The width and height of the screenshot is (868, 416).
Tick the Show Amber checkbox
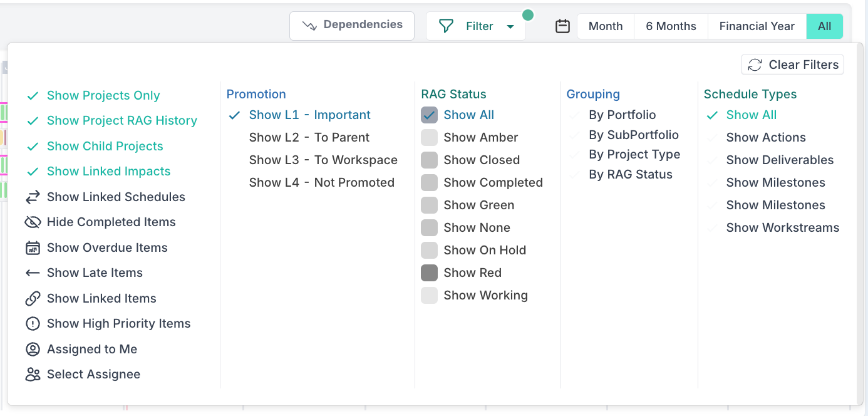[429, 138]
